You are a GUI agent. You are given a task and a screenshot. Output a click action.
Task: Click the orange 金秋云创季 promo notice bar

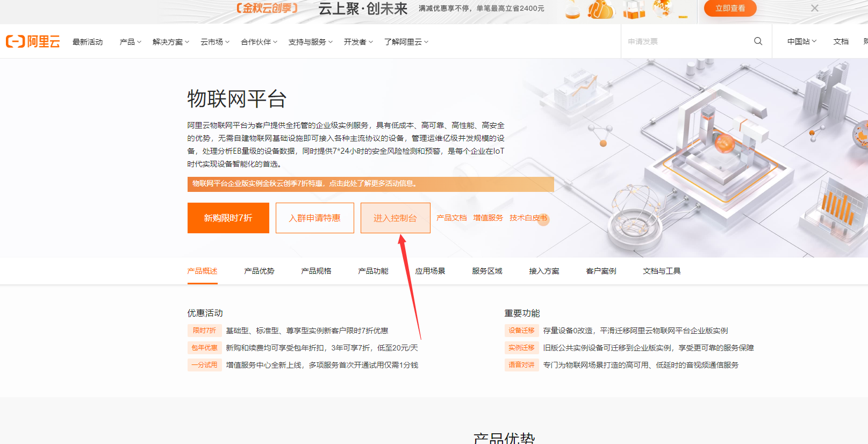pos(371,184)
